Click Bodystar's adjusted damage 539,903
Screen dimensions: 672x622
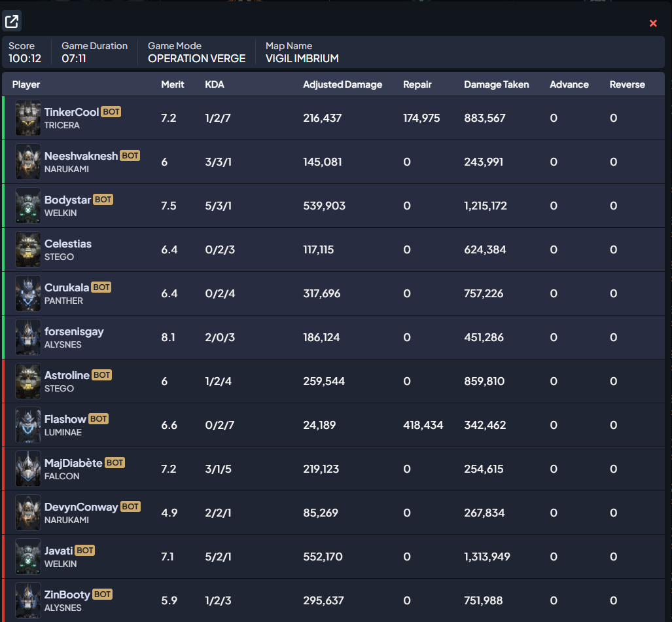point(325,206)
